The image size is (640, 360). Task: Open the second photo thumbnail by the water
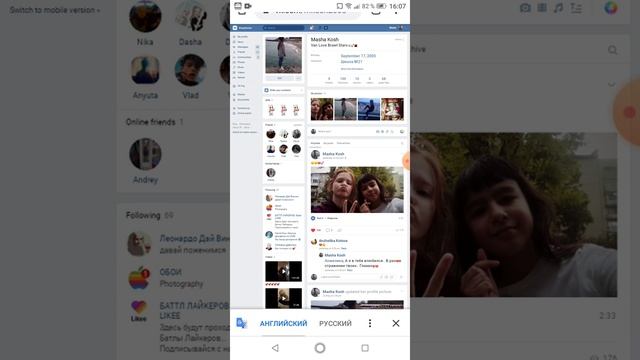pos(345,109)
